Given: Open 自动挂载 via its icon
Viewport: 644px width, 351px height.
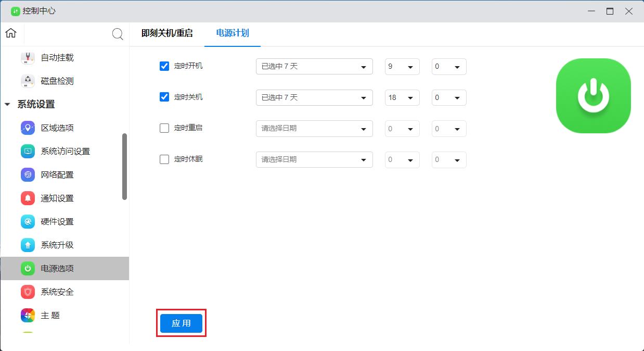Looking at the screenshot, I should coord(28,58).
